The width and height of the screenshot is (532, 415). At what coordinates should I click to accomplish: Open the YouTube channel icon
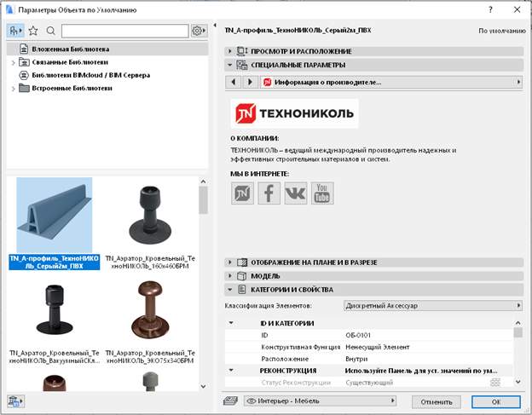322,193
